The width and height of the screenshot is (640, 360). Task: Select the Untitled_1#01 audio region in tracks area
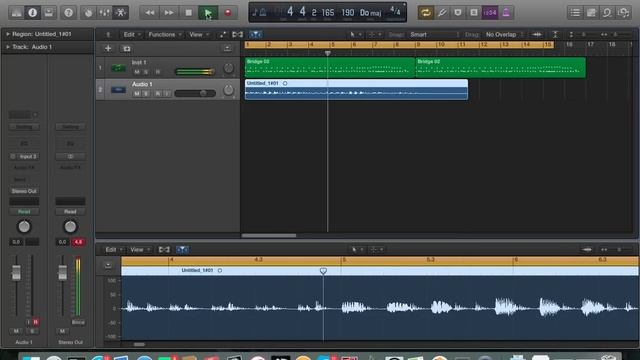(356, 89)
